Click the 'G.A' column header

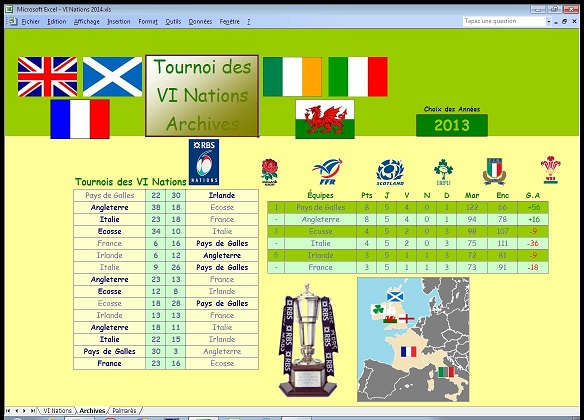tap(533, 195)
